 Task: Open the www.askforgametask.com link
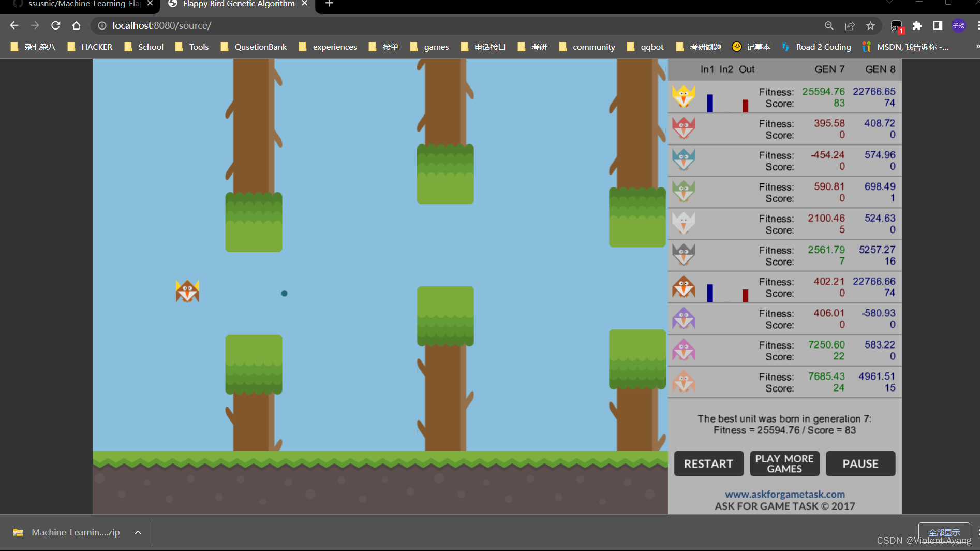click(x=785, y=494)
